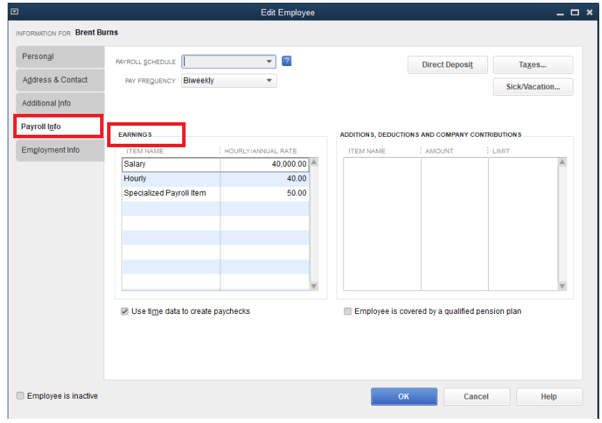This screenshot has height=423, width=602.
Task: Click the earnings table scroll down arrow
Action: point(314,286)
